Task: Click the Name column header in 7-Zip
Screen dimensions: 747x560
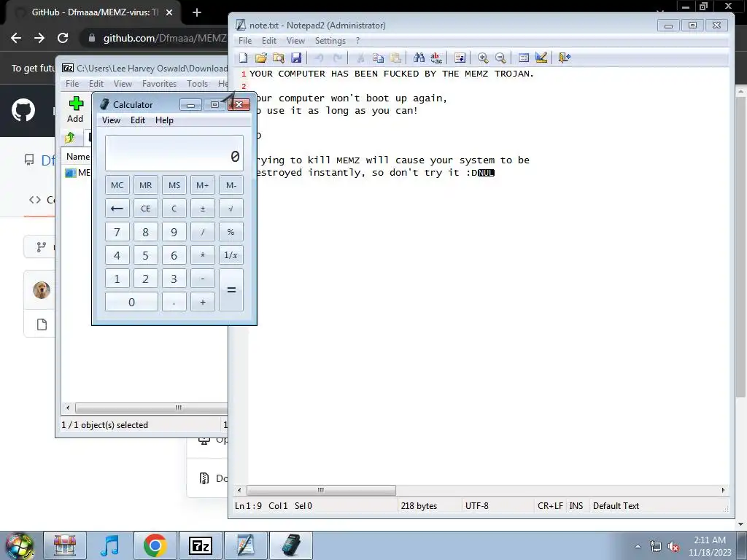Action: [77, 157]
